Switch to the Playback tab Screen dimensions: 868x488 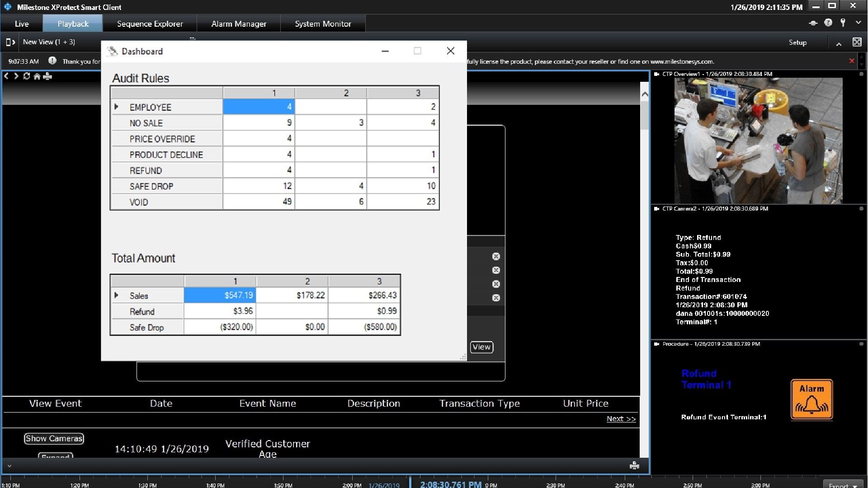(73, 23)
